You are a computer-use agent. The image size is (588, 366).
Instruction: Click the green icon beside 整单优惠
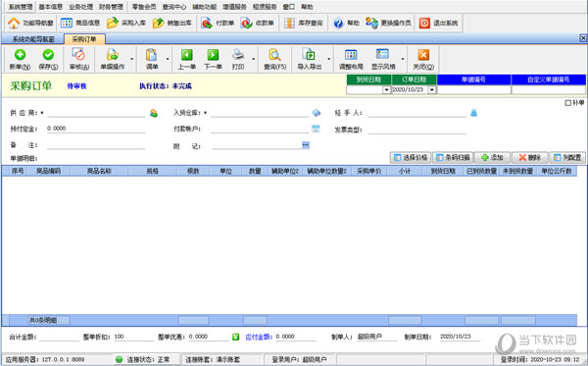pyautogui.click(x=235, y=338)
